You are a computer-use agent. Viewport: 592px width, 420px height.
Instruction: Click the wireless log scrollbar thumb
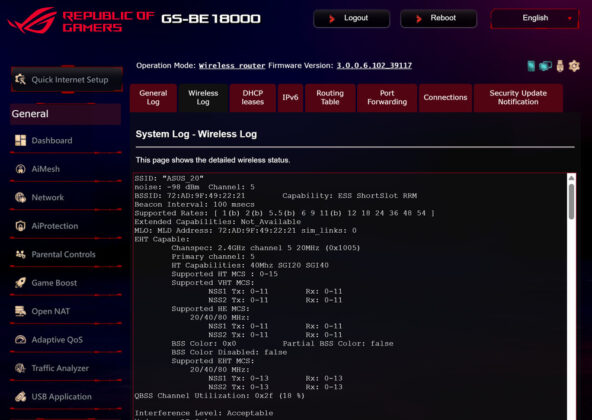pos(571,202)
